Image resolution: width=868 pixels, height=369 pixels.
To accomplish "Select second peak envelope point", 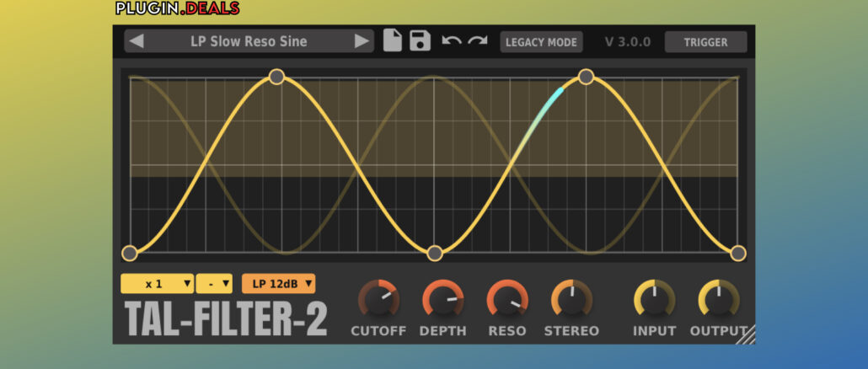I will click(586, 77).
